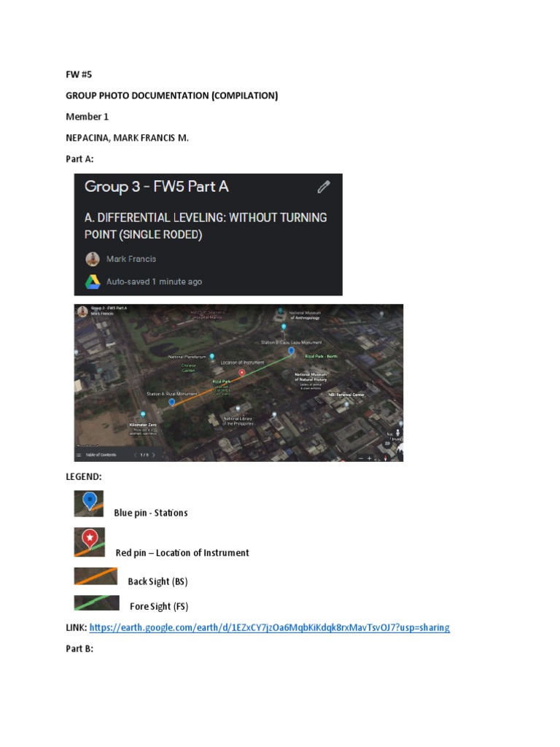This screenshot has height=747, width=560.
Task: Go to previous slide with left chevron
Action: coord(135,455)
